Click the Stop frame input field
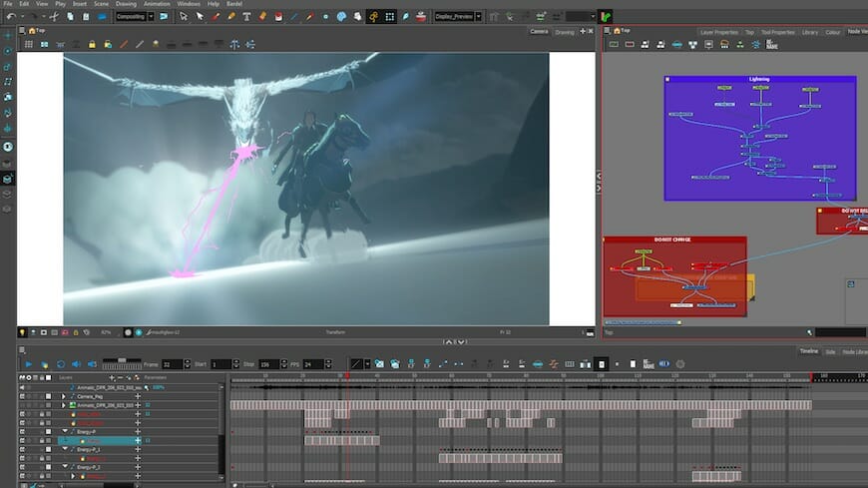 pyautogui.click(x=269, y=364)
